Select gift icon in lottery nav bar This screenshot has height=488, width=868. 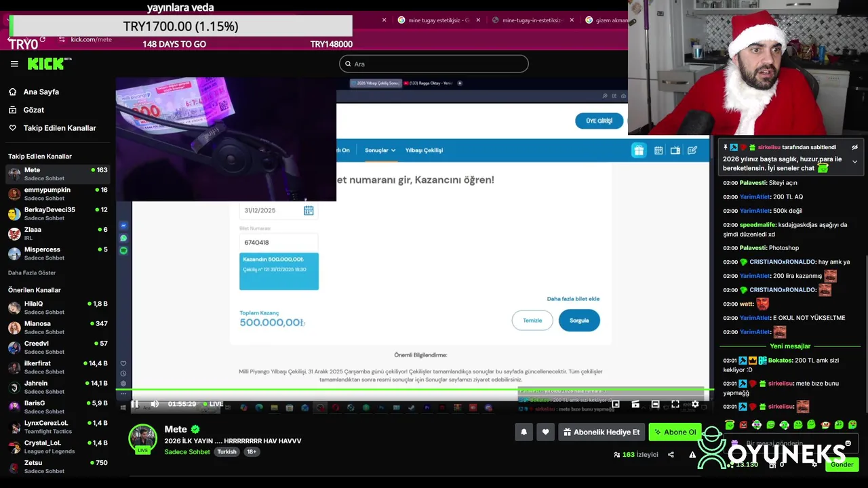click(x=639, y=150)
